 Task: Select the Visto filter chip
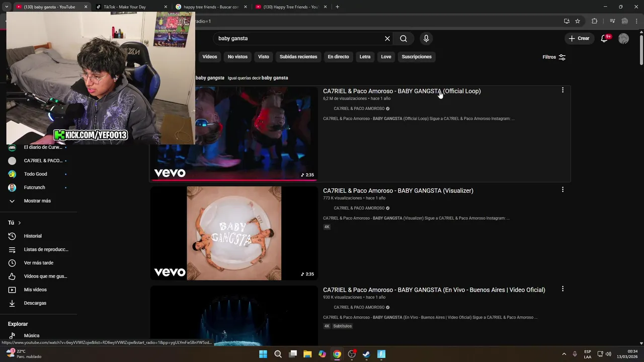(x=264, y=57)
